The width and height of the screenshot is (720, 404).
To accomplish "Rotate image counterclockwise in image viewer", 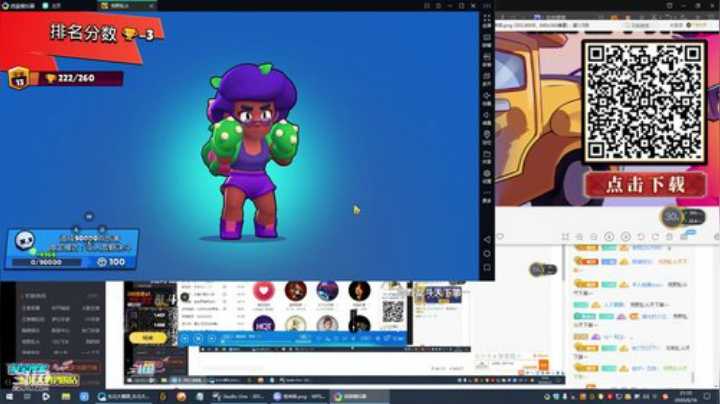I will [641, 236].
